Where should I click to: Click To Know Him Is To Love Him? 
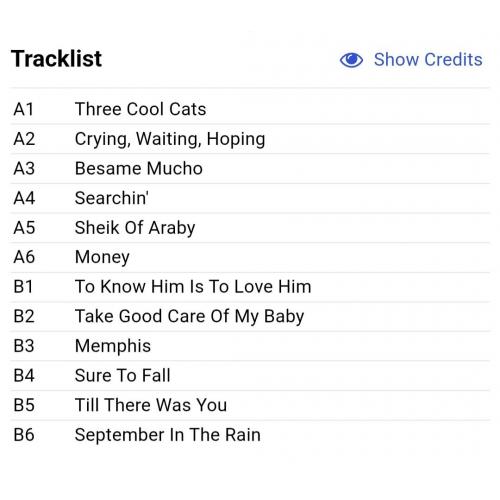coord(193,287)
